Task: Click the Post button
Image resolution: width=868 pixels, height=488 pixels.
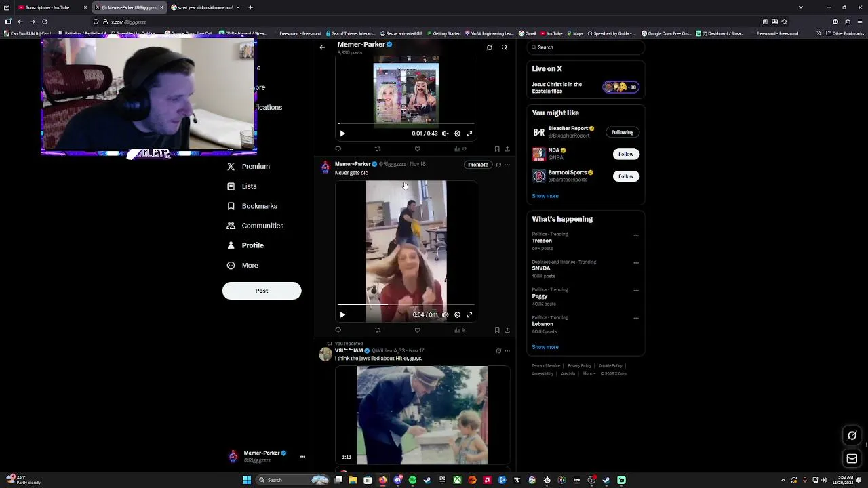Action: pos(262,291)
